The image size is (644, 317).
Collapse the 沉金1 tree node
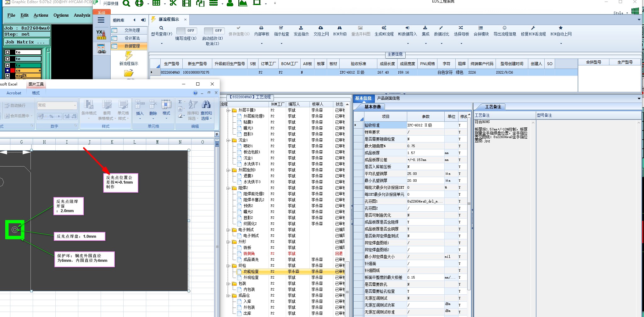[228, 140]
